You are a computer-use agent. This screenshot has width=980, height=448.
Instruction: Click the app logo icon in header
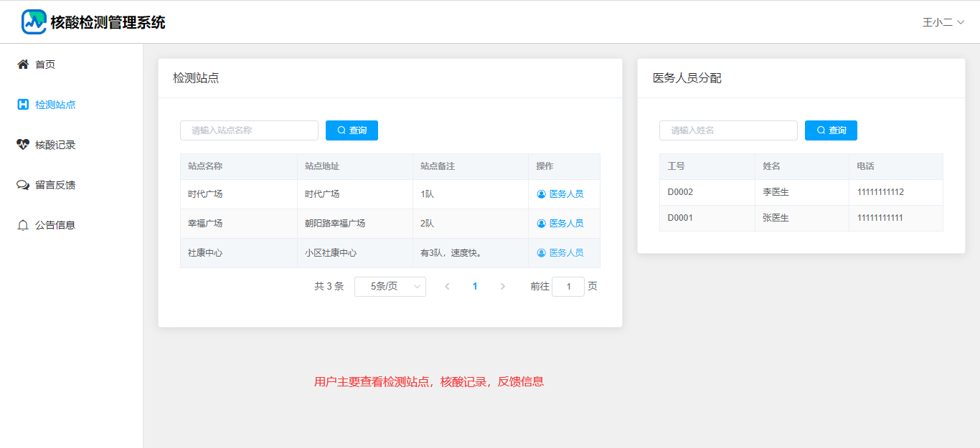pos(34,22)
